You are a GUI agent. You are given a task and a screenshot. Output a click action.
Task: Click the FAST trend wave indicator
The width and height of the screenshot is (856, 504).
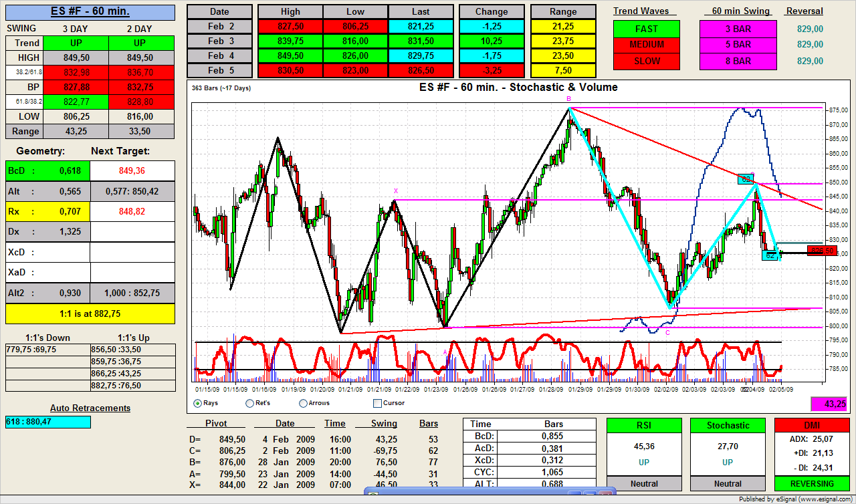coord(647,29)
